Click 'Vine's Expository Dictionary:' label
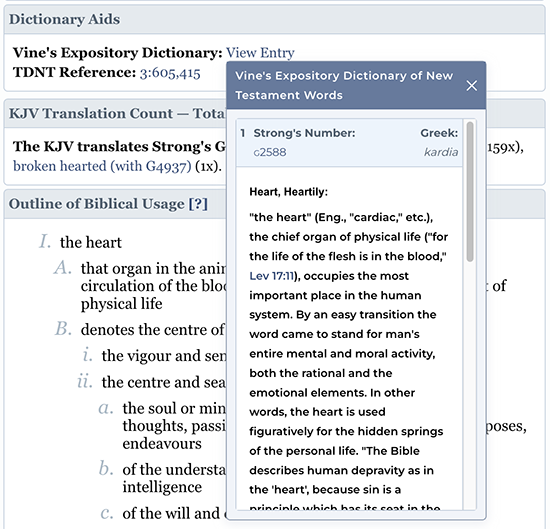This screenshot has height=529, width=550. pos(118,53)
